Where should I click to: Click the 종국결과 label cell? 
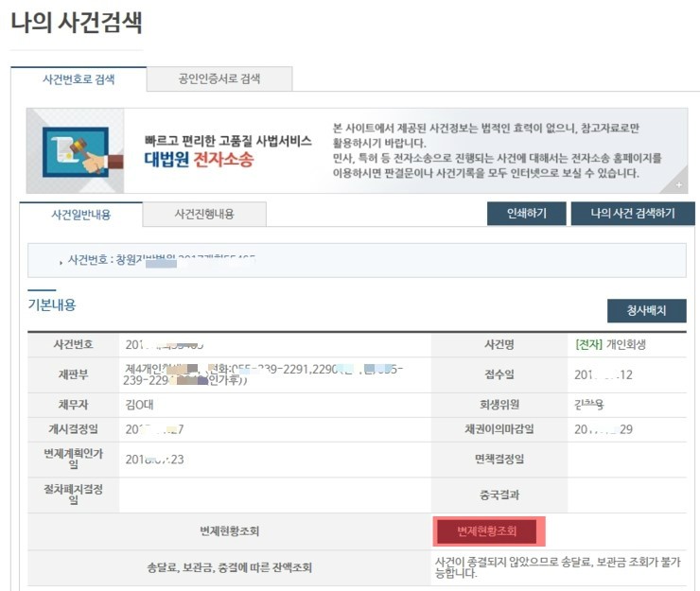coord(499,495)
